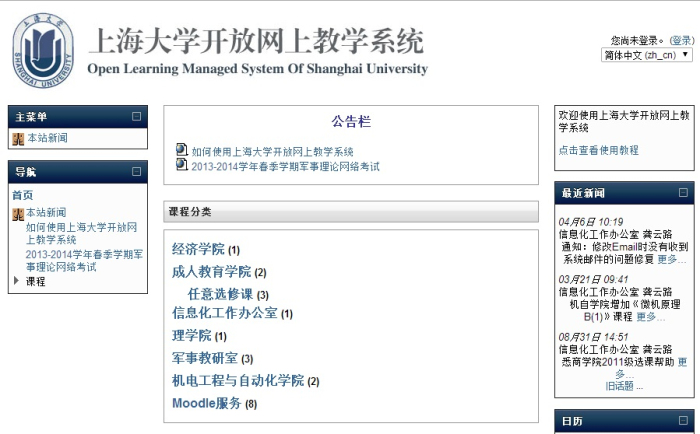Click 点击查看使用教程 link
The width and height of the screenshot is (700, 434).
point(598,150)
